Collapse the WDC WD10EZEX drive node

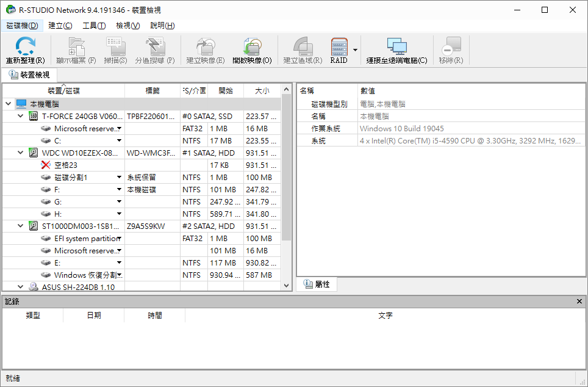point(21,153)
